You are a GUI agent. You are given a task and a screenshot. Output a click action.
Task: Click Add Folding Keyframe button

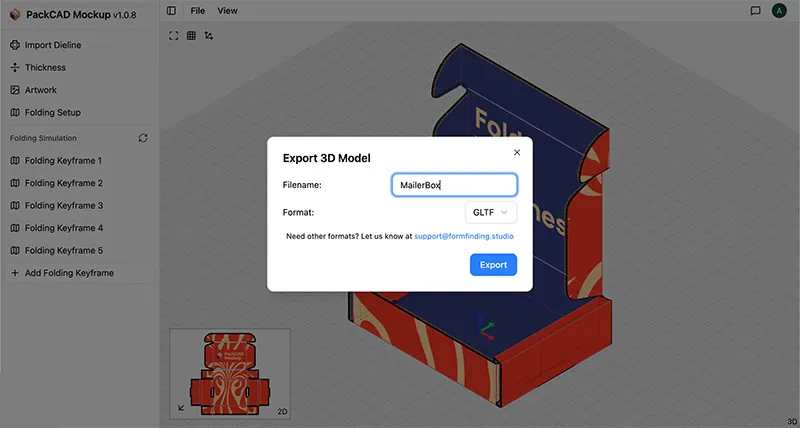click(x=80, y=273)
